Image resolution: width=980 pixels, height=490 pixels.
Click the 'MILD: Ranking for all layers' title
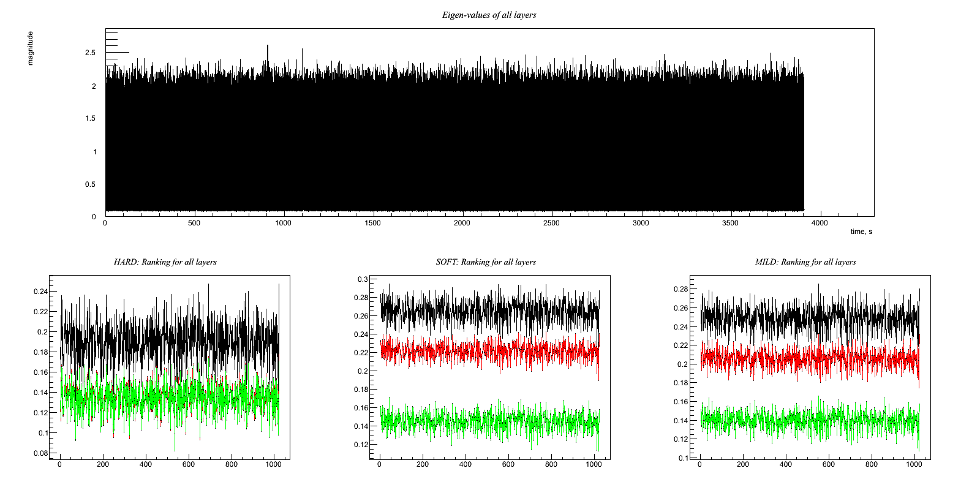coord(805,262)
